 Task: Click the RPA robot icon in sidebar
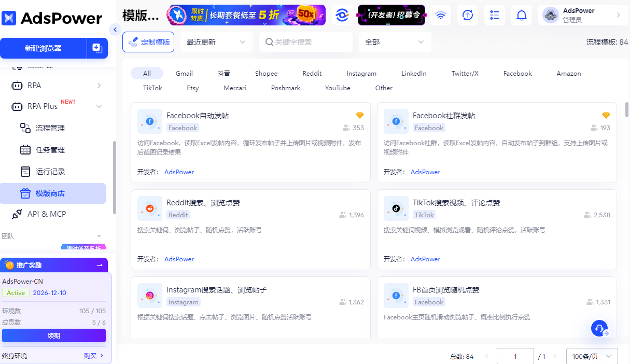[x=17, y=85]
